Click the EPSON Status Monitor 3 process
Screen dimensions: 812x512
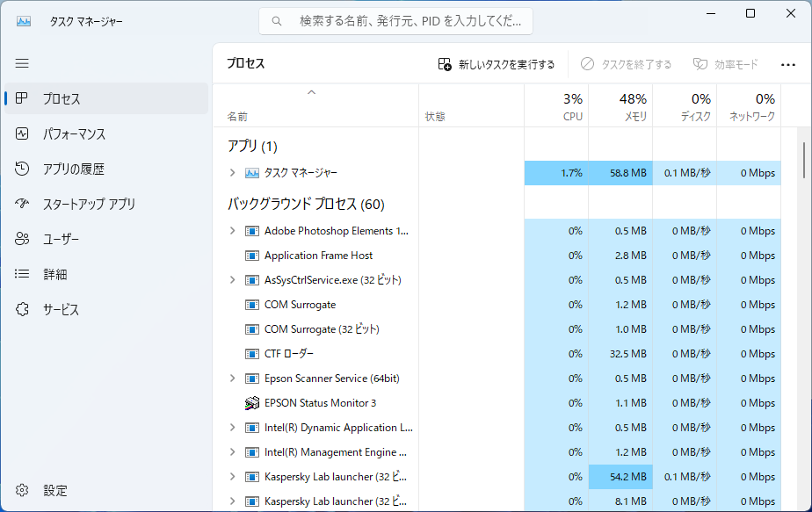click(320, 403)
